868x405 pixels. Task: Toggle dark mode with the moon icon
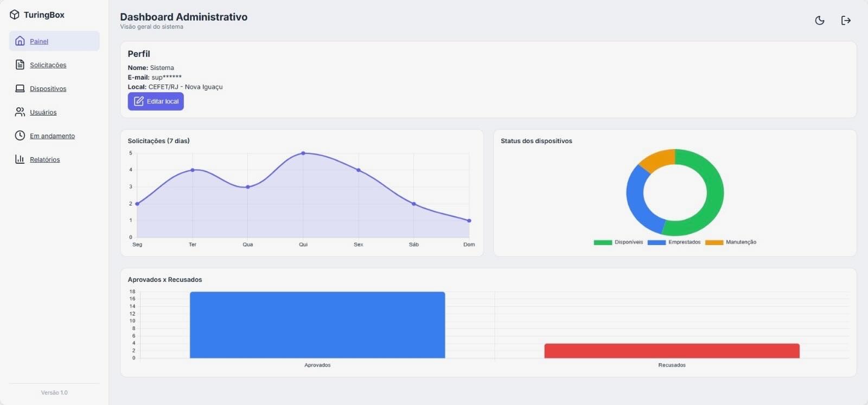(x=820, y=21)
